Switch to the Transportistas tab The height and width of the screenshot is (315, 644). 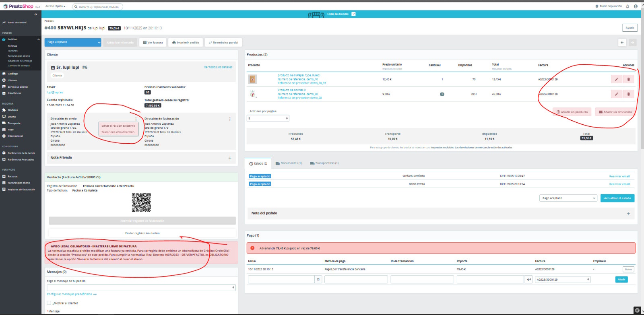[324, 163]
